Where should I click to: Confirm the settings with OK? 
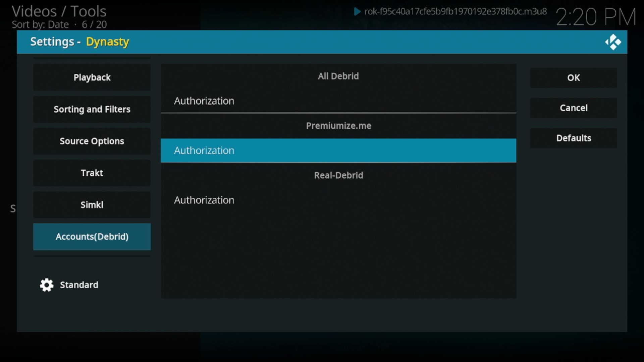pyautogui.click(x=574, y=78)
